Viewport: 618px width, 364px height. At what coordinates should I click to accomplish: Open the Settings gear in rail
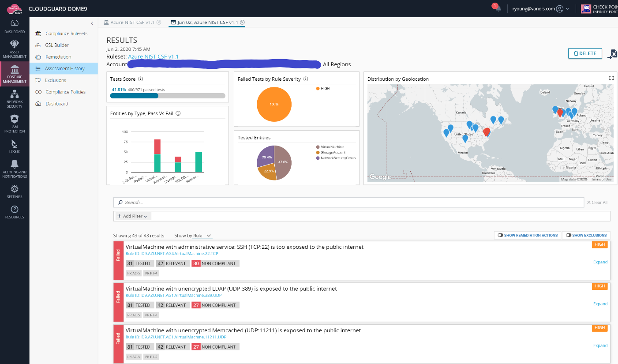[x=15, y=189]
